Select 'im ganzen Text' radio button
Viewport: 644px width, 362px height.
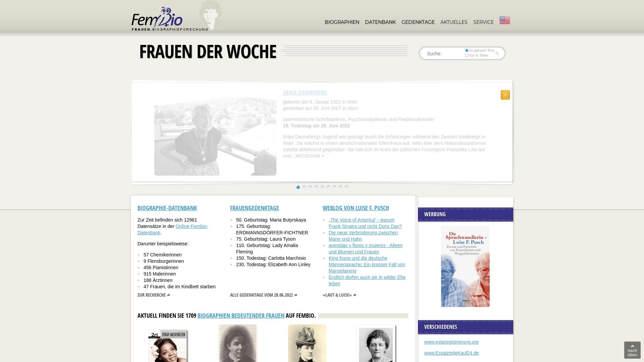(467, 51)
